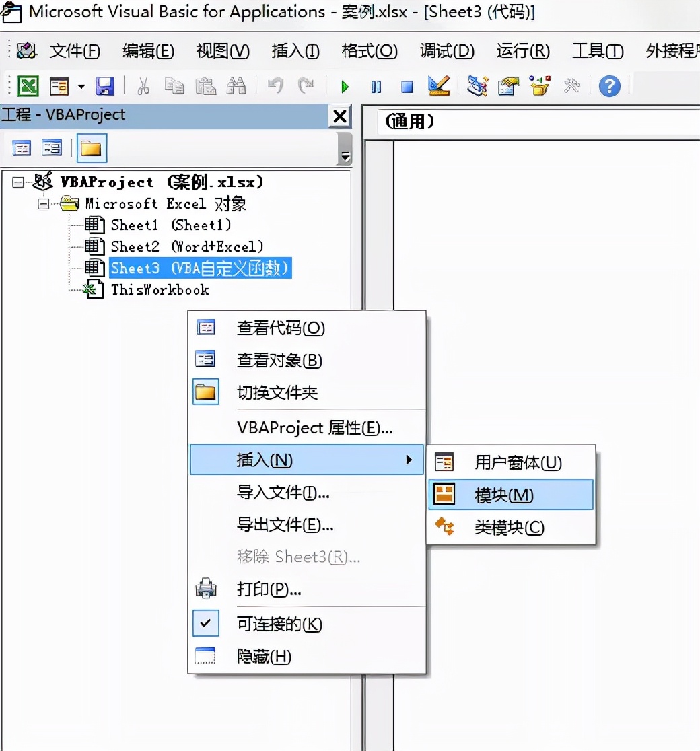The image size is (700, 751).
Task: Pause execution with the Break button
Action: (x=376, y=86)
